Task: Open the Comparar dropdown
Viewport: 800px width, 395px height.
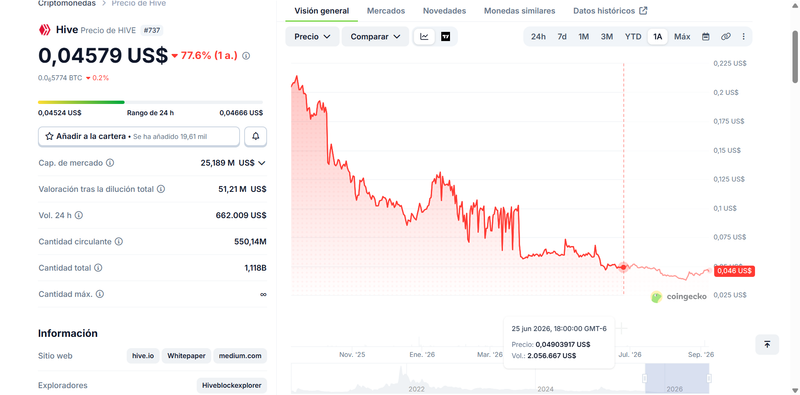Action: [375, 37]
